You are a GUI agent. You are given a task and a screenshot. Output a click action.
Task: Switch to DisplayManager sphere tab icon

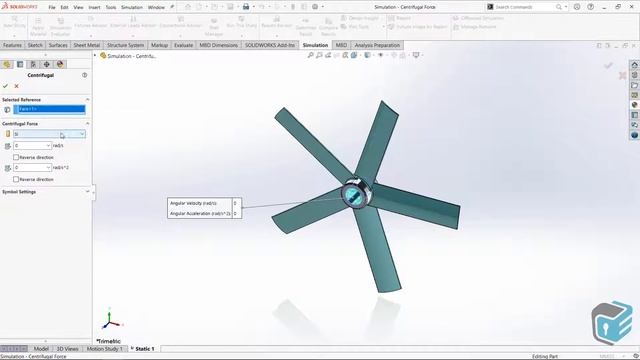click(60, 64)
